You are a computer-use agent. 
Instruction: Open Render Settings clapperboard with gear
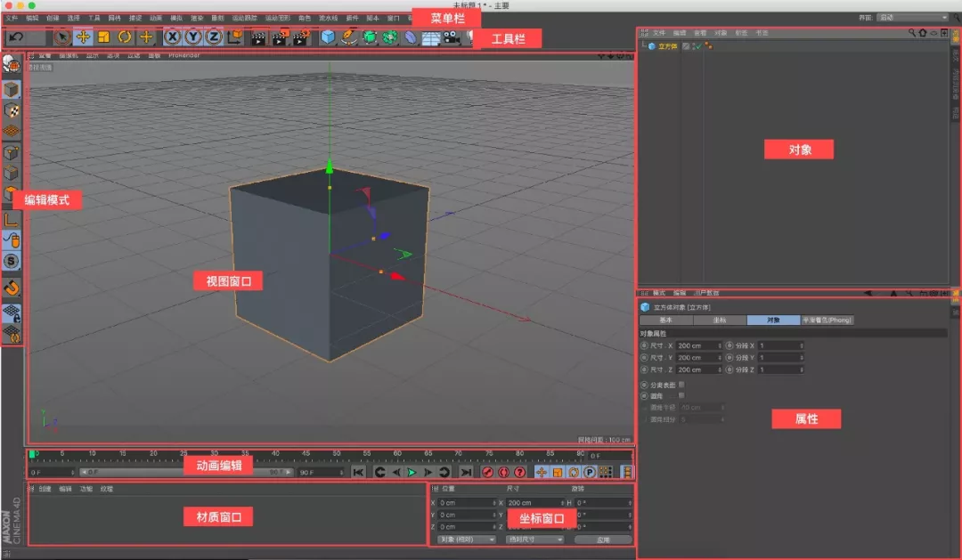pos(301,38)
